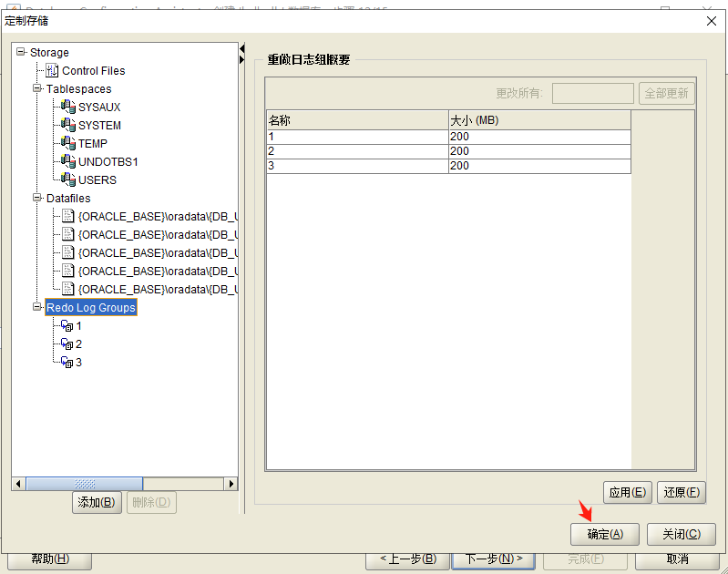The image size is (728, 574).
Task: Click 完成(F) in the background wizard window
Action: click(x=586, y=560)
